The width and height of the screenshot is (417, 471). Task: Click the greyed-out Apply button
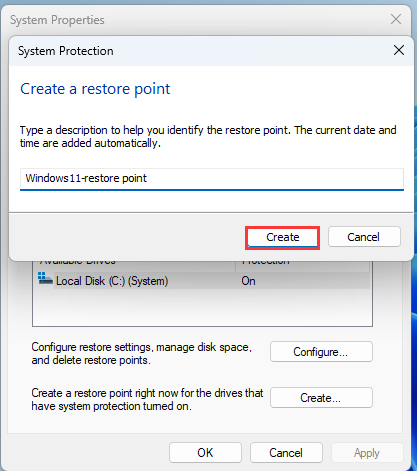[367, 453]
